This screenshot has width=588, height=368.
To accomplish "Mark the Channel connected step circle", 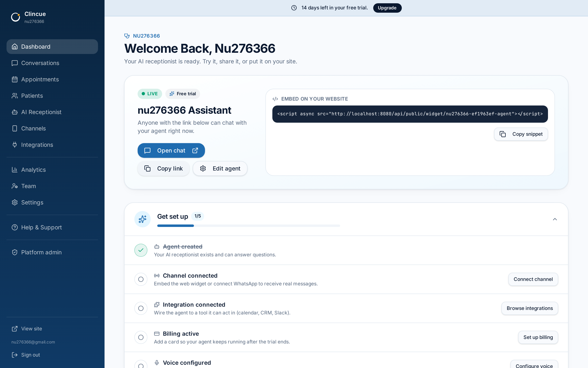I will (141, 279).
